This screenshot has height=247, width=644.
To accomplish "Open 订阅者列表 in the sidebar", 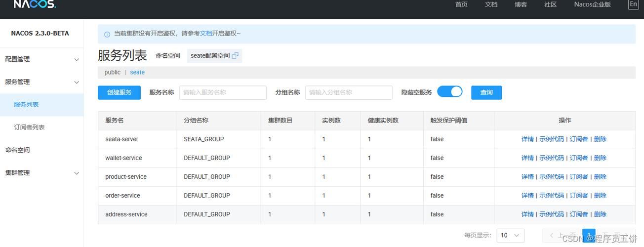I will tap(42, 127).
